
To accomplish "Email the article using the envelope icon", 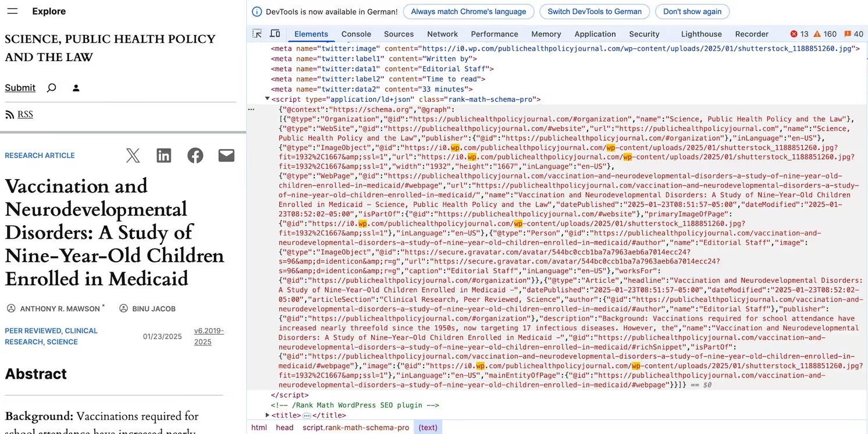I will pos(226,155).
